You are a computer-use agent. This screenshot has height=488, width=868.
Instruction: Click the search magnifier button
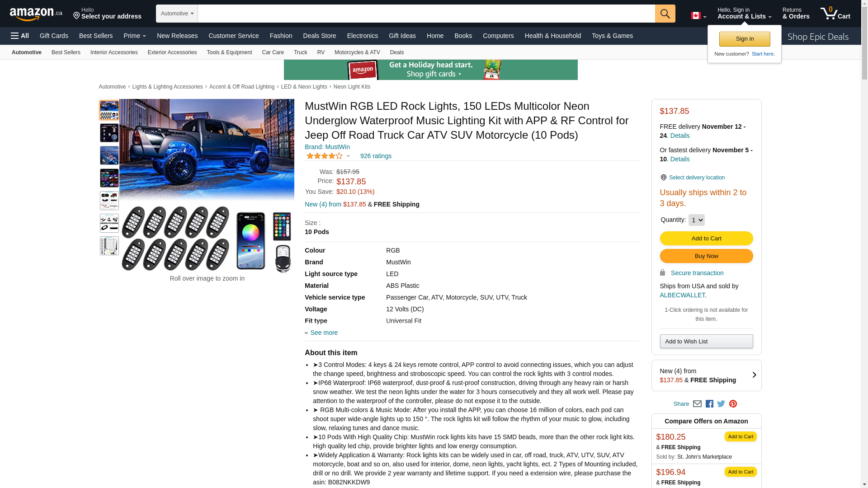tap(665, 14)
